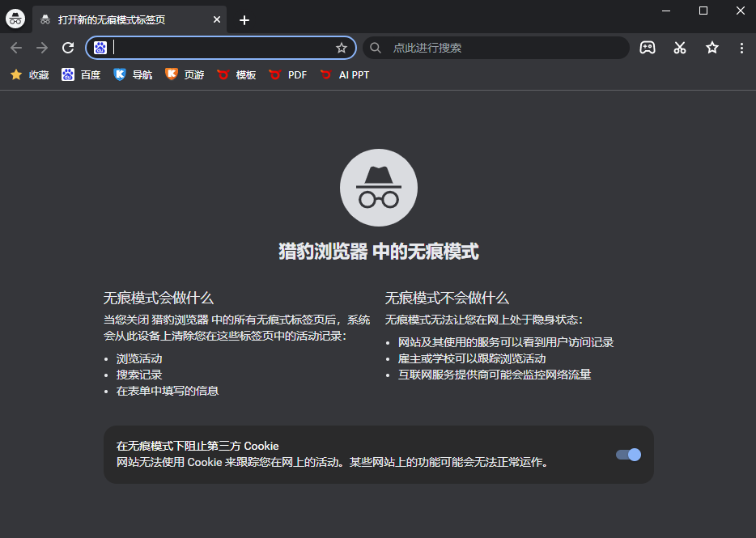Close the incognito tab
Image resolution: width=756 pixels, height=538 pixels.
click(x=216, y=19)
